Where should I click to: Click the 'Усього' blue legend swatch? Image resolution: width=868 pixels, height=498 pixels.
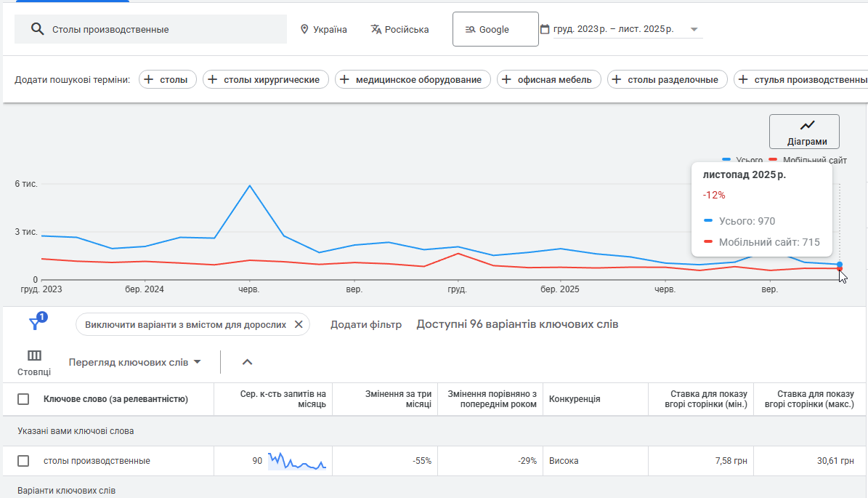click(726, 159)
